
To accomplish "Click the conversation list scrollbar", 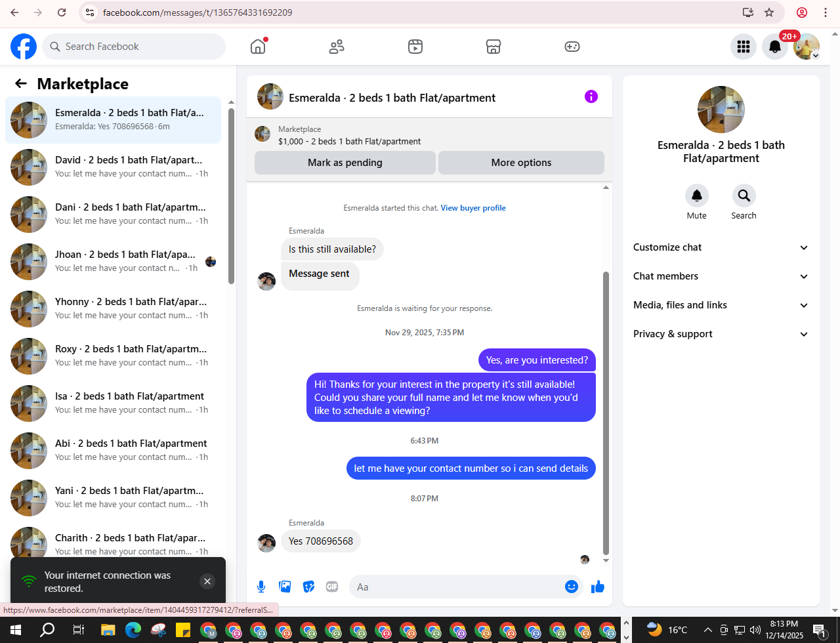I will [231, 196].
